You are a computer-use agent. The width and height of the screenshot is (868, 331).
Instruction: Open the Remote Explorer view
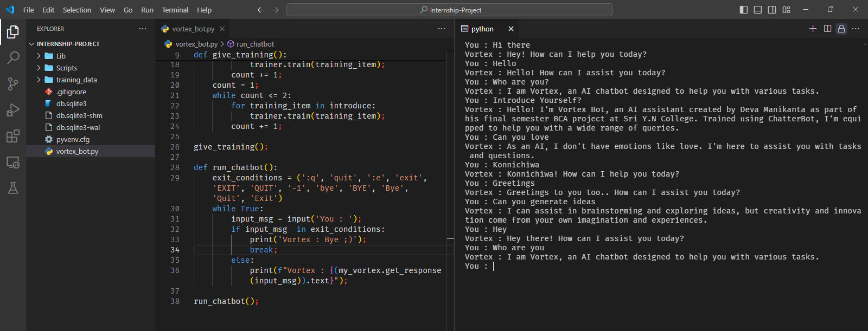pyautogui.click(x=13, y=162)
